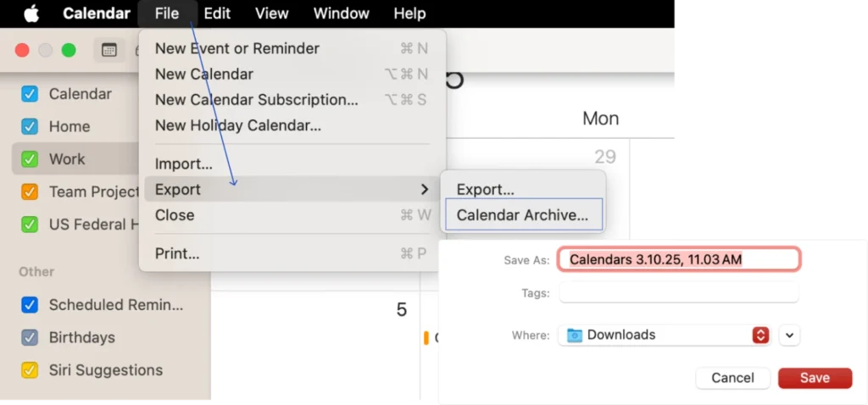Screen dimensions: 868x405
Task: Open the Edit menu
Action: [217, 14]
